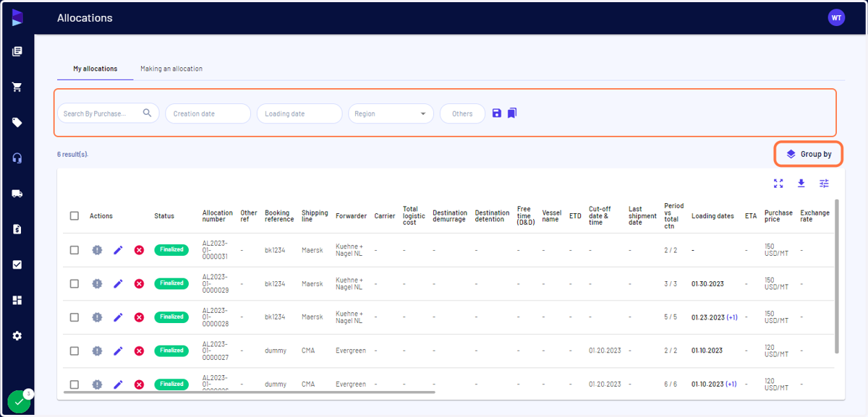Click the Forwarder column header
868x417 pixels.
click(x=351, y=216)
